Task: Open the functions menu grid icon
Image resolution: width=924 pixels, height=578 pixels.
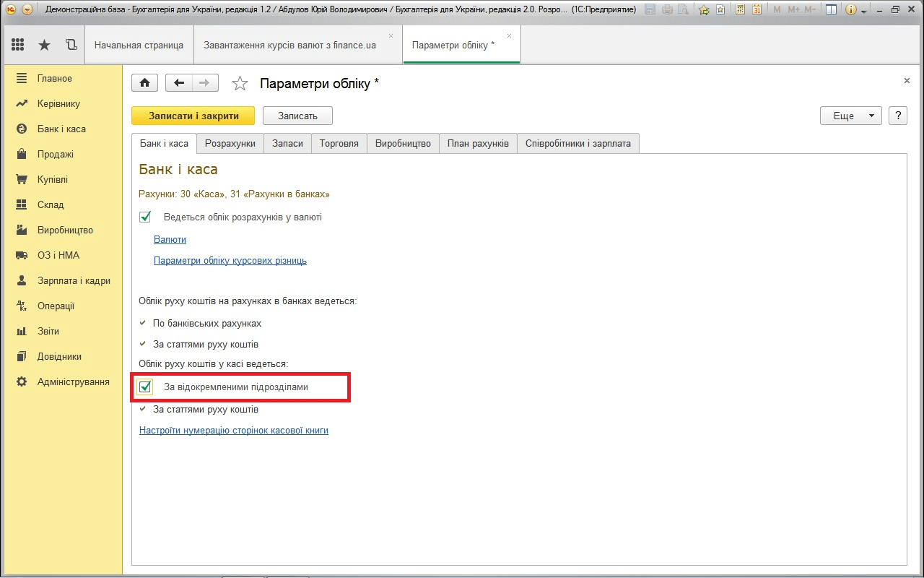Action: pyautogui.click(x=18, y=45)
